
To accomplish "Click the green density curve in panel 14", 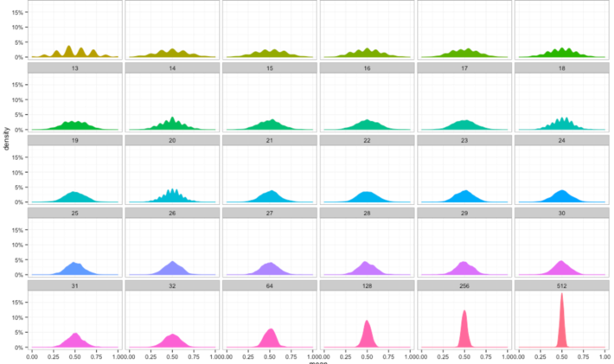I will click(172, 125).
